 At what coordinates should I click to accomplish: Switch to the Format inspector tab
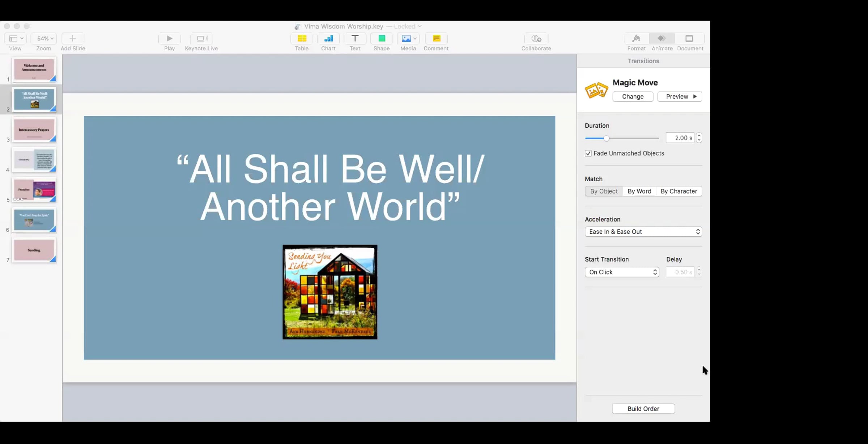[x=636, y=39]
